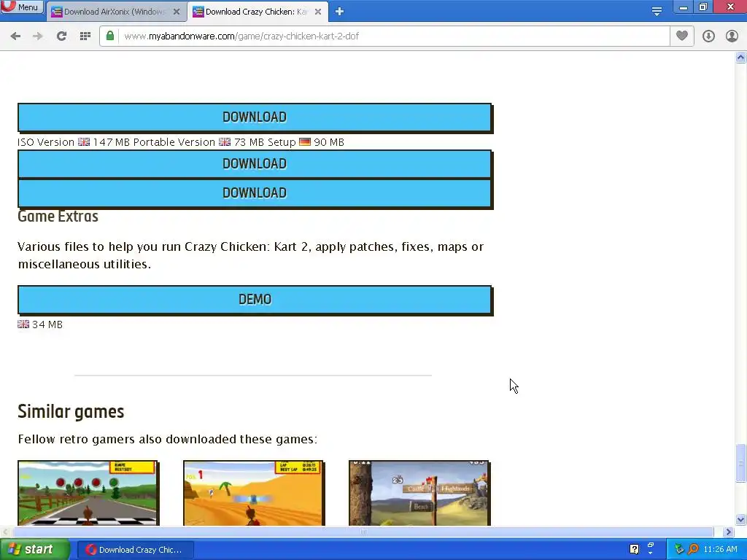Click the vertical scrollbar up arrow

tap(740, 58)
